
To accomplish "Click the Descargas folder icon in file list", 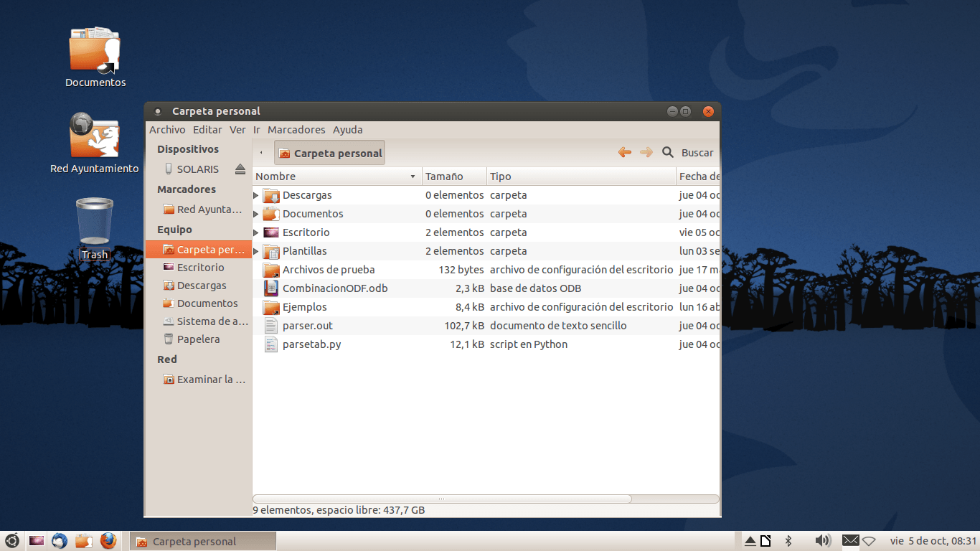I will pos(270,195).
